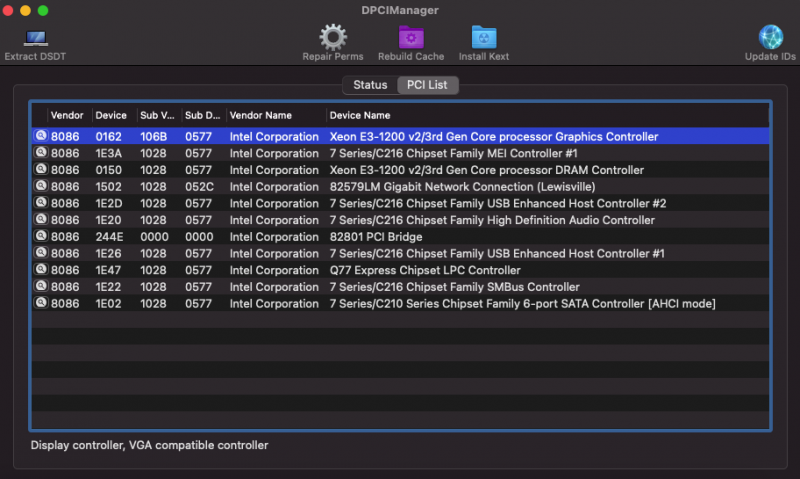This screenshot has height=479, width=800.
Task: Click the Rebuild Cache purple folder icon
Action: click(411, 37)
